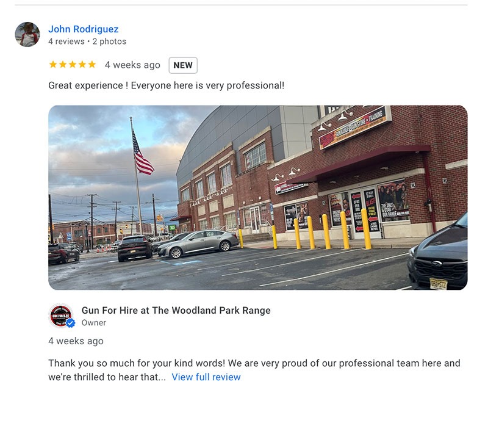Click the blue verified checkmark badge
488x448 pixels.
click(x=71, y=323)
